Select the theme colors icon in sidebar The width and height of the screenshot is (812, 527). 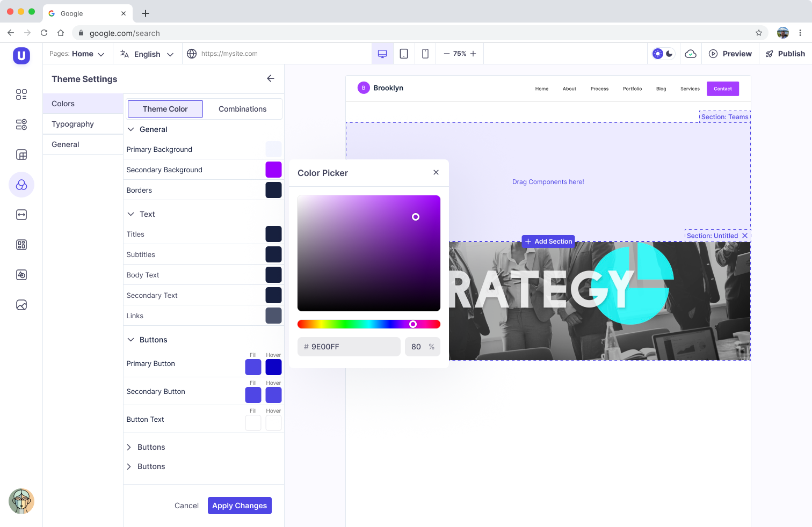point(21,185)
